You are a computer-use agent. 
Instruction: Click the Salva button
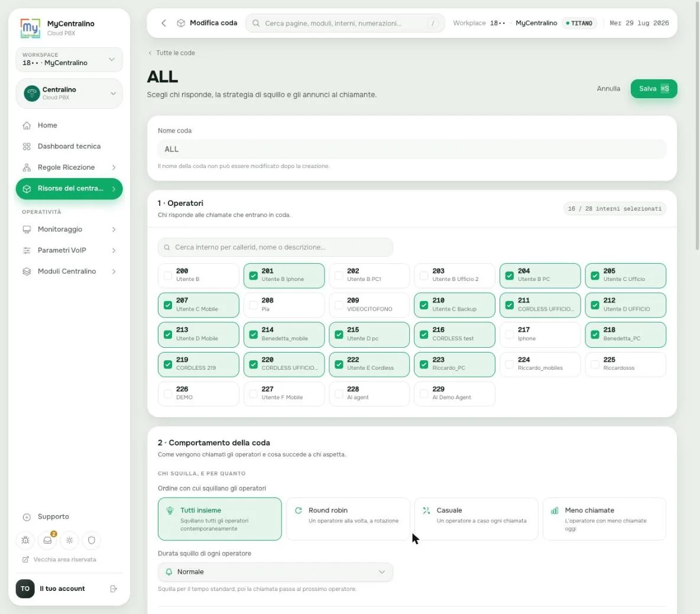click(x=653, y=88)
